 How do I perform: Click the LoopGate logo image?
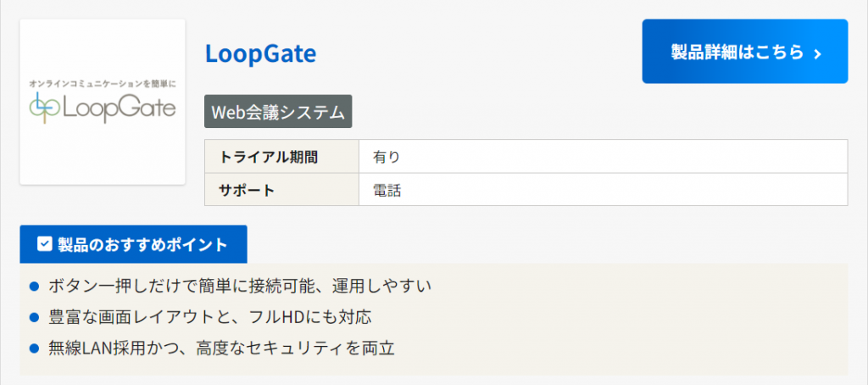pos(103,102)
